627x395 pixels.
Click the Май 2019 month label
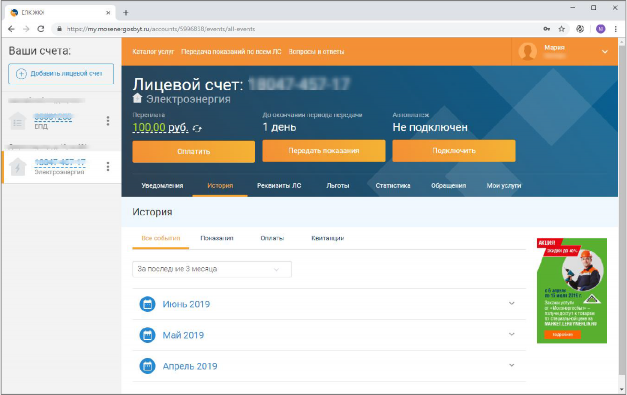[183, 335]
